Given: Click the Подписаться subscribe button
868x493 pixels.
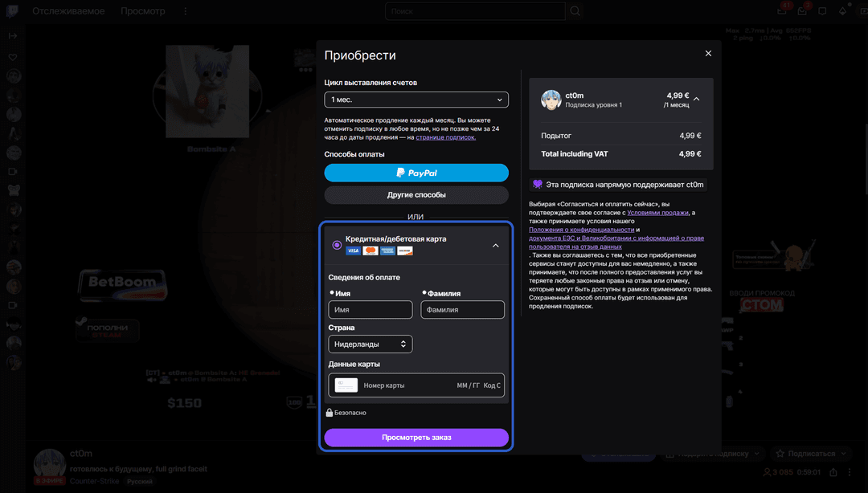Looking at the screenshot, I should [x=805, y=453].
